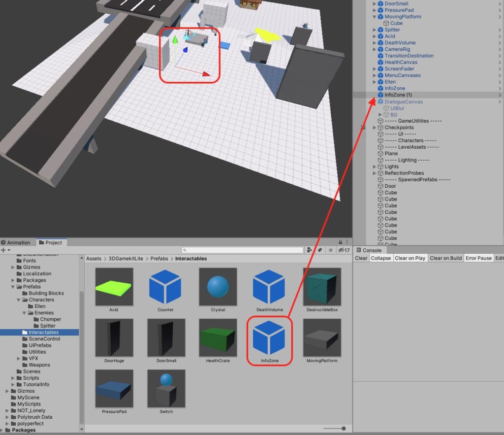The height and width of the screenshot is (435, 504).
Task: Select the InfoZone prefab thumbnail in Interactables
Action: [269, 338]
